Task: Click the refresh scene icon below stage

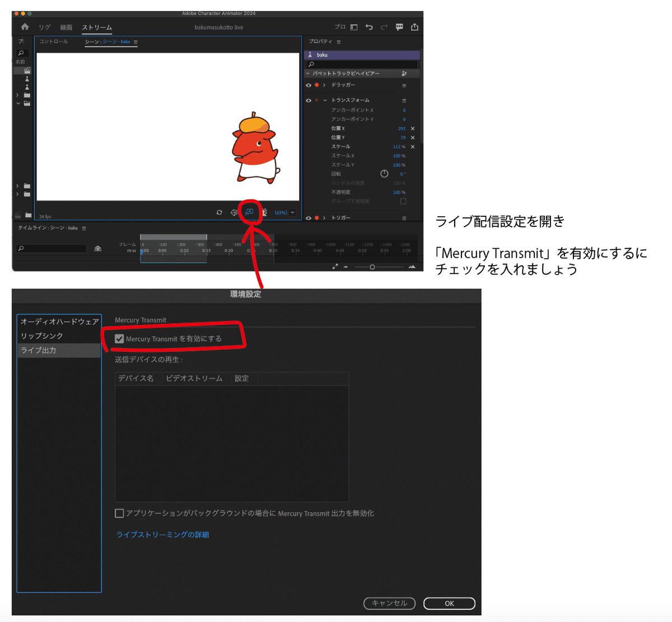Action: pyautogui.click(x=219, y=212)
